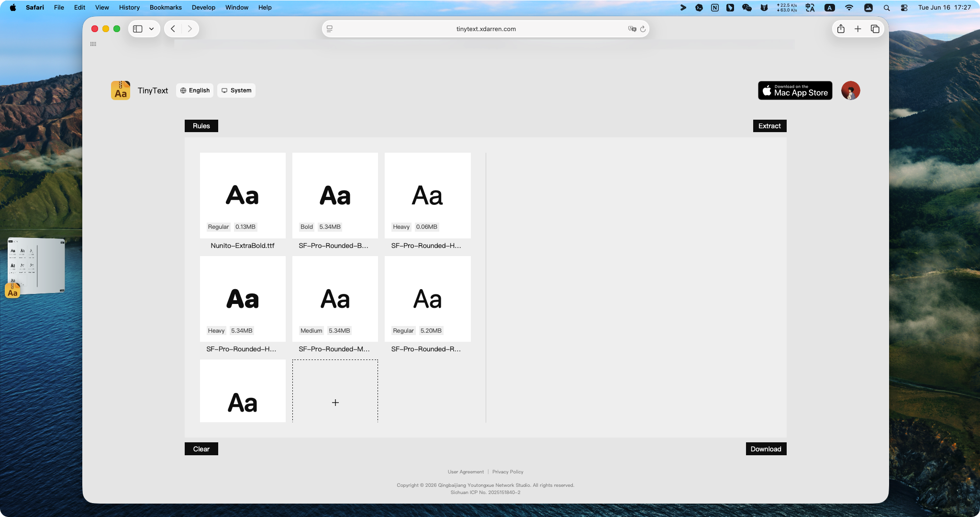Select the Nunito-ExtraBold.ttf font card

(243, 195)
